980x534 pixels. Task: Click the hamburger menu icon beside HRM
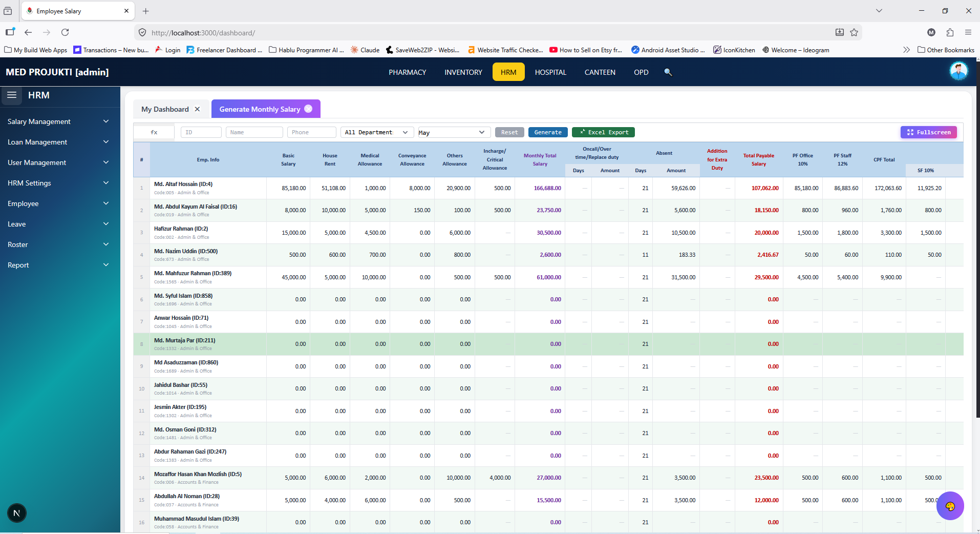click(12, 95)
